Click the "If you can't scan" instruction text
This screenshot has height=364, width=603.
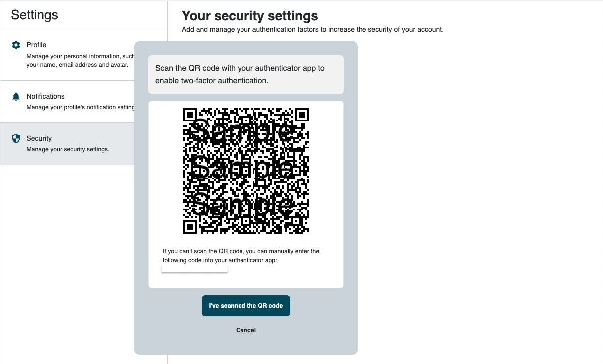[241, 256]
